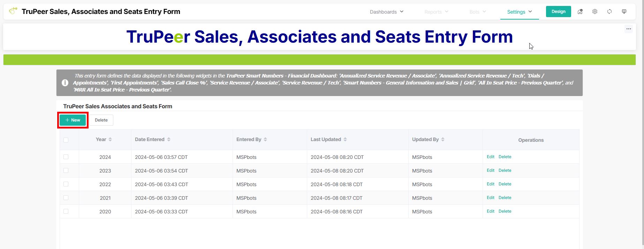Edit the 2021 row entry
644x249 pixels.
[491, 198]
